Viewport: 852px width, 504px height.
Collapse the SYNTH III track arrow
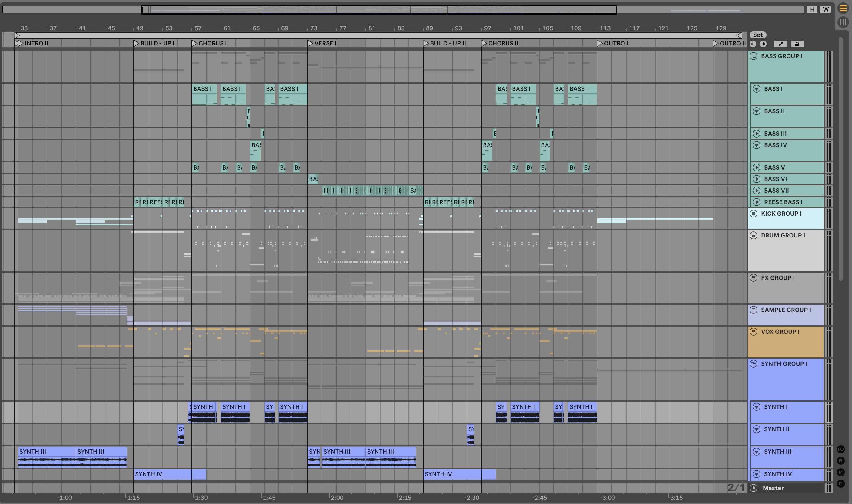click(757, 452)
